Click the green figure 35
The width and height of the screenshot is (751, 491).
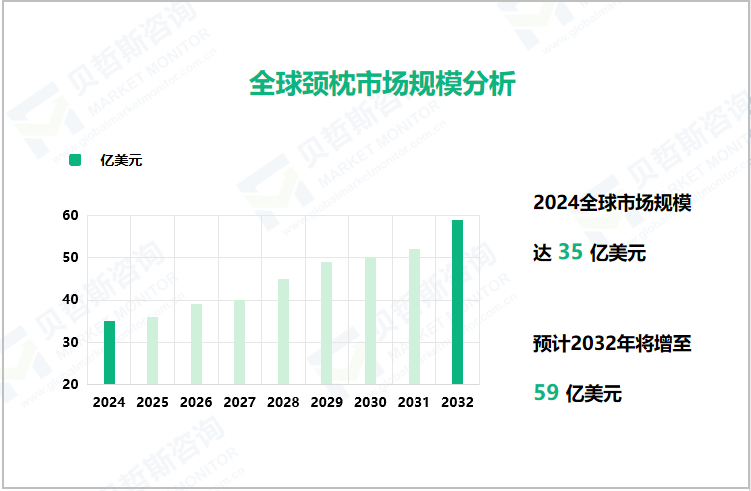570,252
